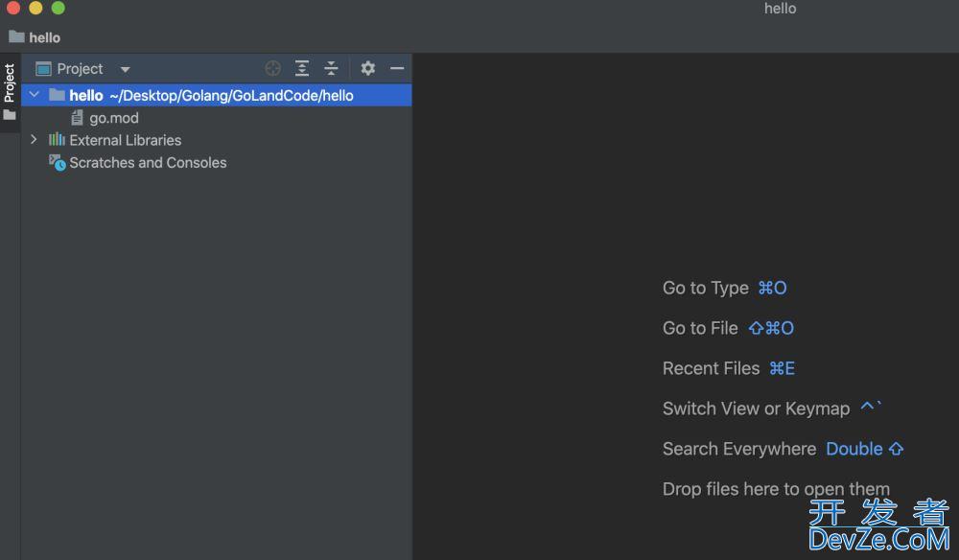Click the green maximize window button
The width and height of the screenshot is (959, 560).
(x=58, y=8)
